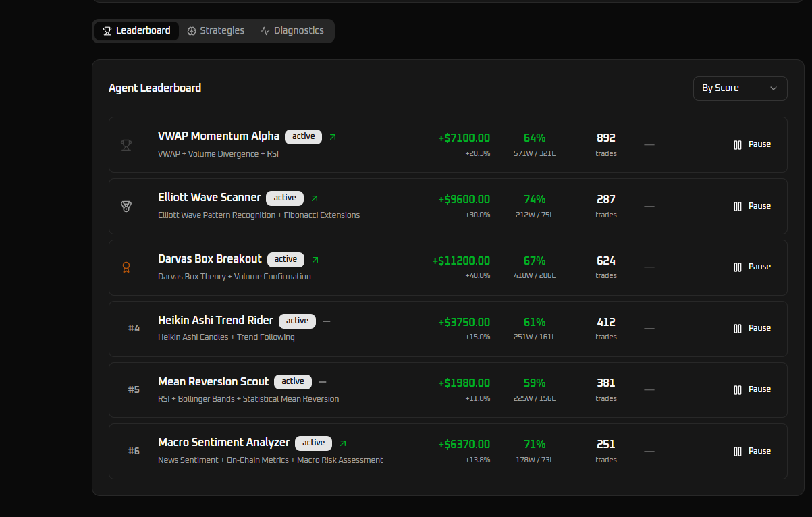The height and width of the screenshot is (517, 812).
Task: Click the active badge on Mean Reversion Scout
Action: (293, 381)
